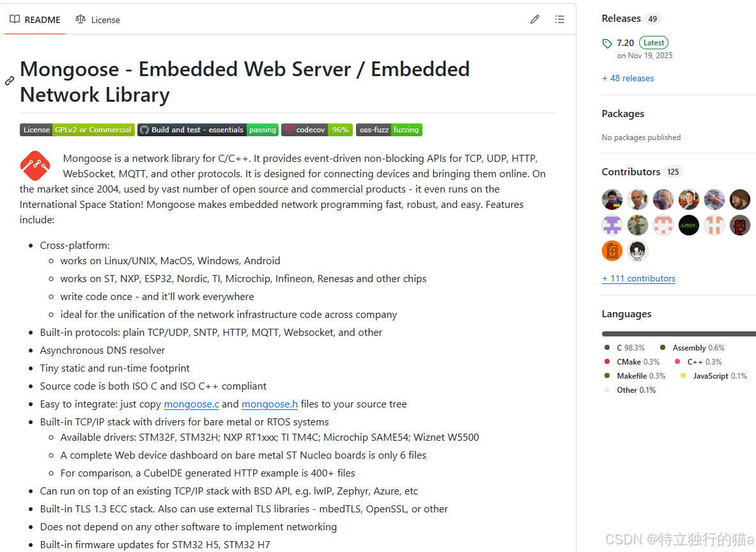The width and height of the screenshot is (756, 552).
Task: Open the dark red devil contributor avatar
Action: (x=740, y=225)
